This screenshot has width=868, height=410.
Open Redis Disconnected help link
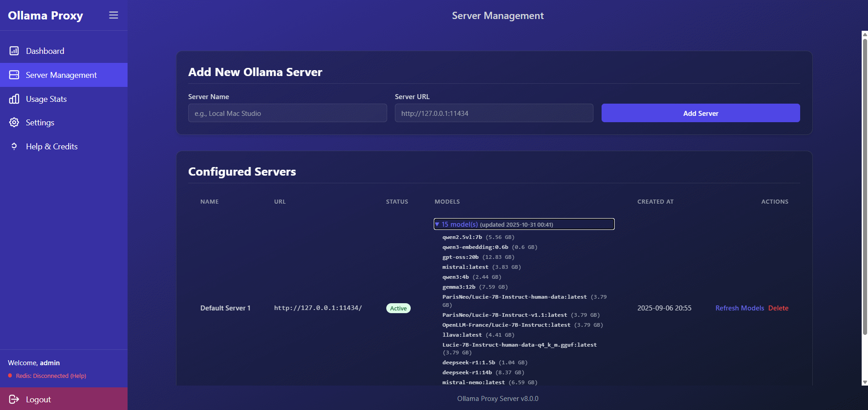click(51, 376)
